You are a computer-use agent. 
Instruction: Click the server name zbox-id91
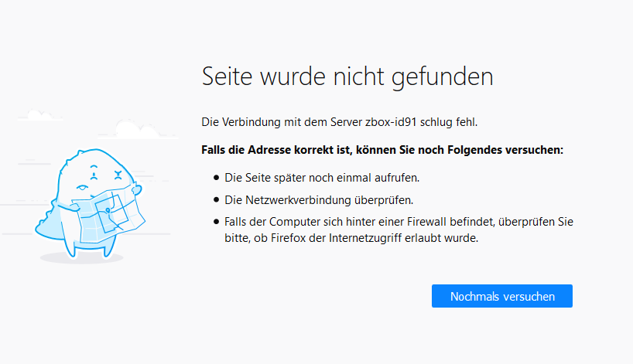(x=391, y=122)
